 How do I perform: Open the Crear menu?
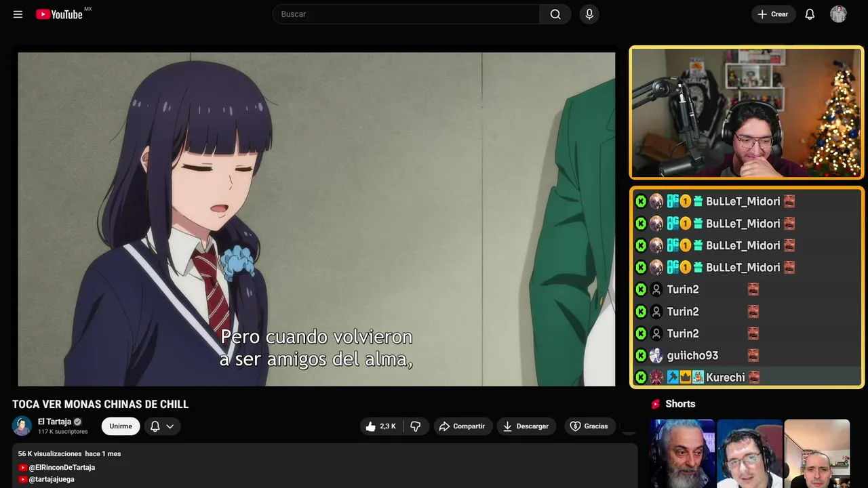point(773,14)
